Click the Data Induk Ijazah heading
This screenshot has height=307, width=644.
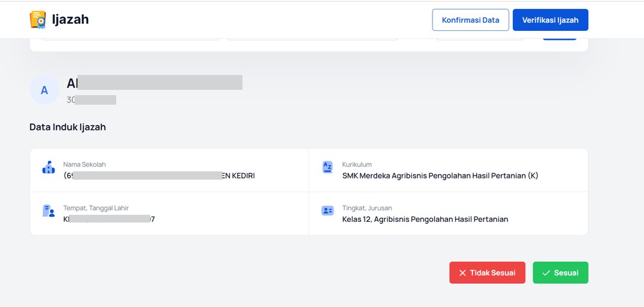tap(68, 127)
